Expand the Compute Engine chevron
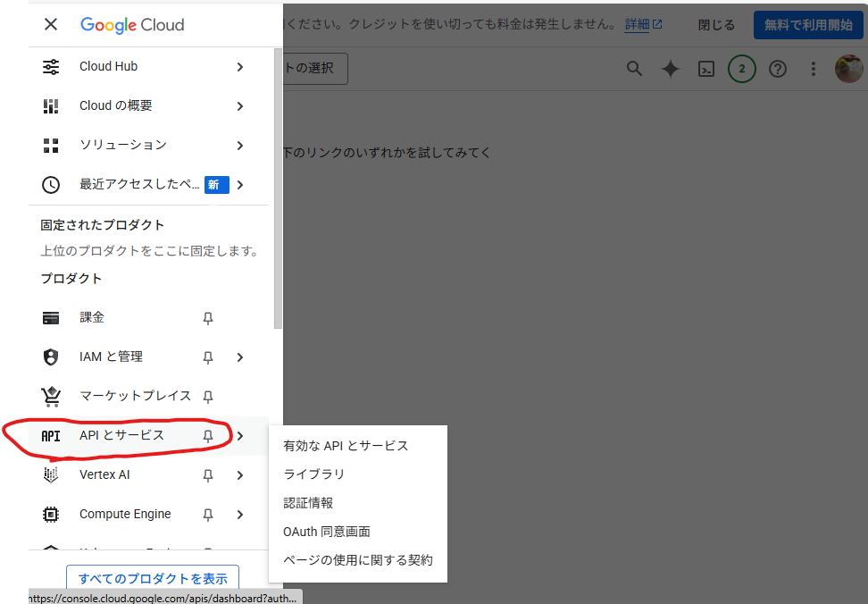 tap(239, 515)
